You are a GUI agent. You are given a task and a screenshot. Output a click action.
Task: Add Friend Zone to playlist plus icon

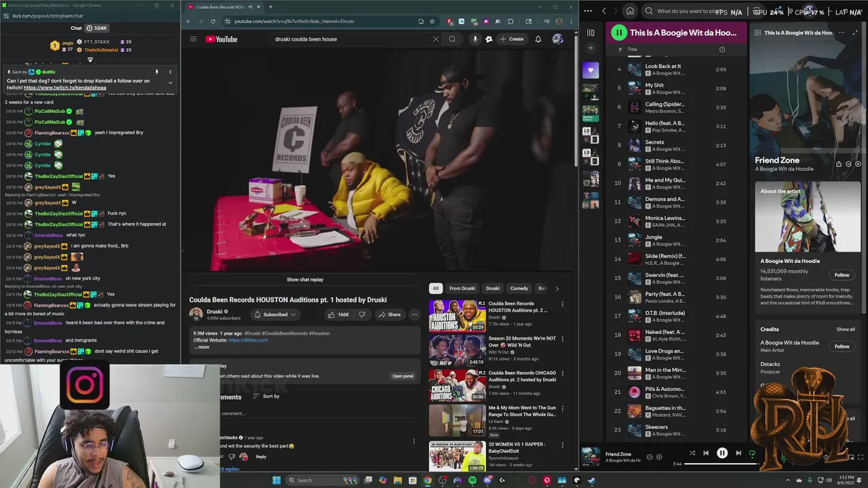[x=658, y=457]
